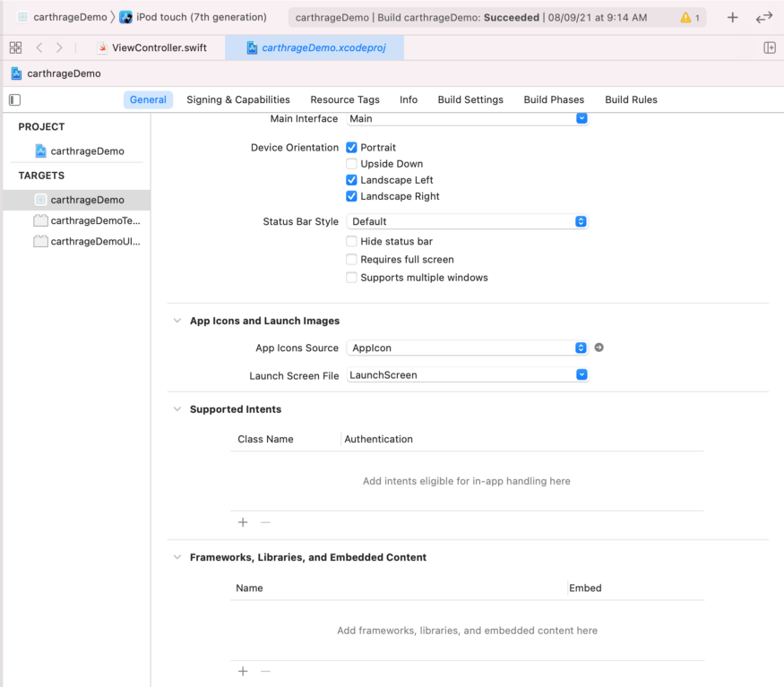Open the Build Phases tab
Screen dimensions: 784x687
coord(554,99)
